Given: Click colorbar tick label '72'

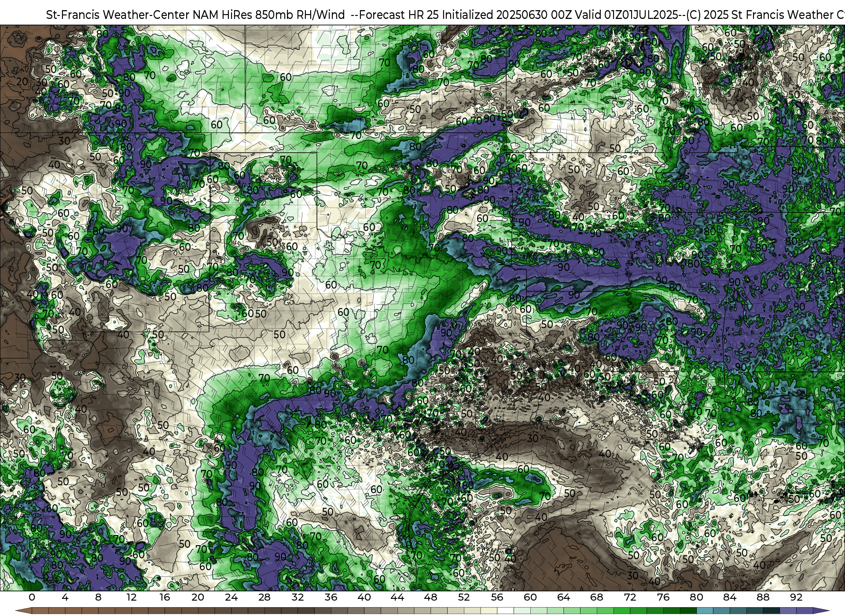Looking at the screenshot, I should coord(630,598).
